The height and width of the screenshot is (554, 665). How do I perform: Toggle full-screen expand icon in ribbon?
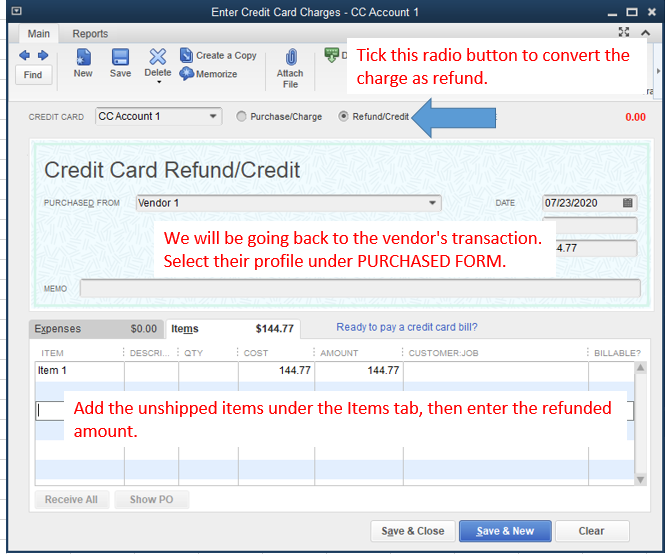623,32
